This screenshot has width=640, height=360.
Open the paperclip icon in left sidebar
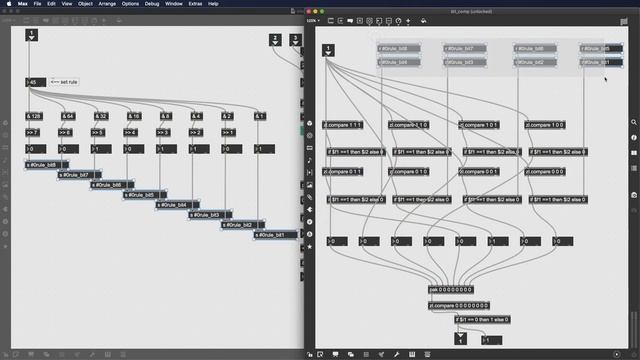point(309,197)
